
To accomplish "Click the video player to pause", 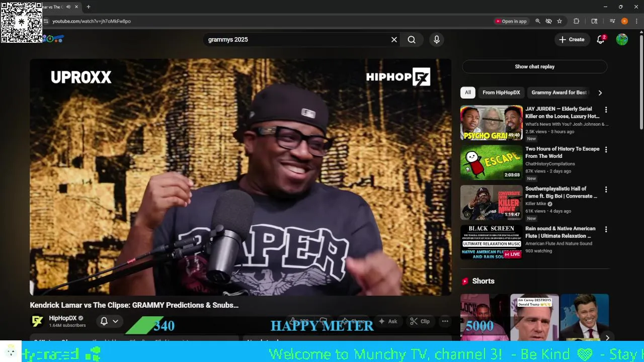I will (240, 177).
